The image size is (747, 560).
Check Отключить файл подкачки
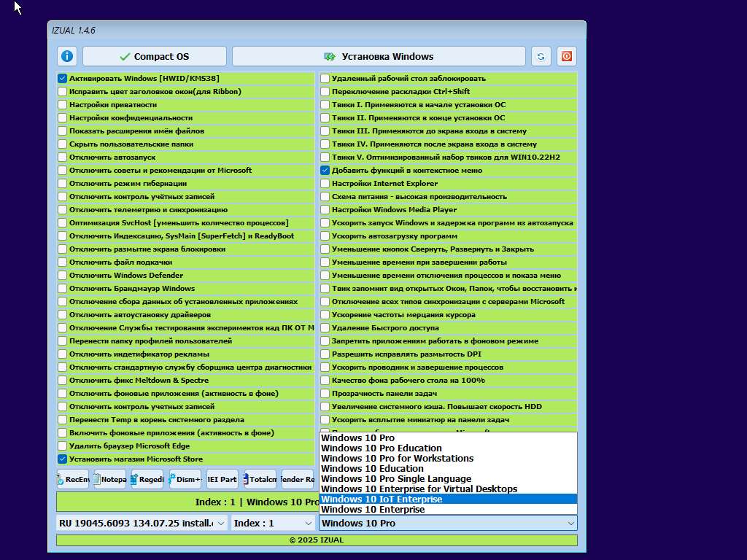coord(63,262)
